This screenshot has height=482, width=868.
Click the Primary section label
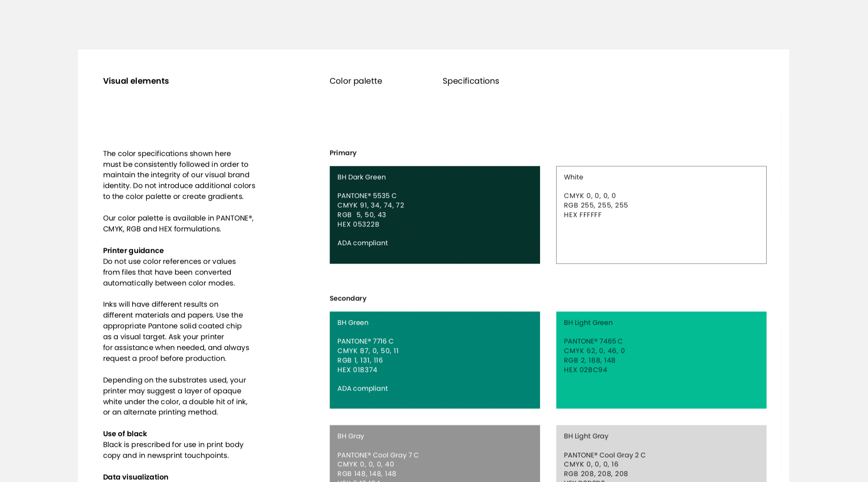[x=343, y=153]
